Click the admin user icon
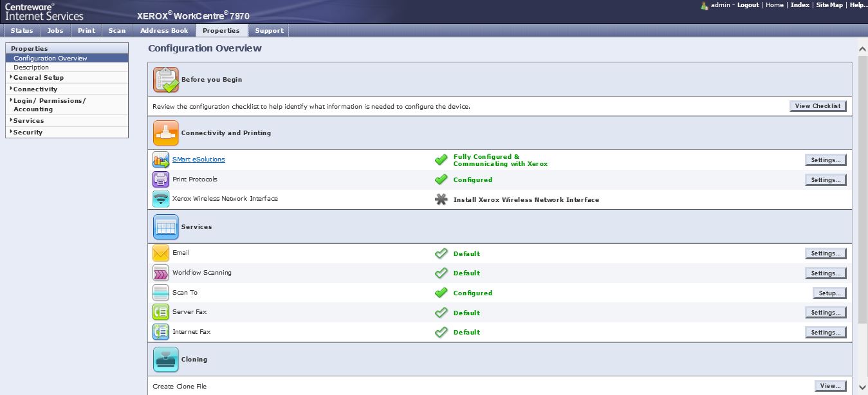Viewport: 868px width, 395px height. (705, 5)
